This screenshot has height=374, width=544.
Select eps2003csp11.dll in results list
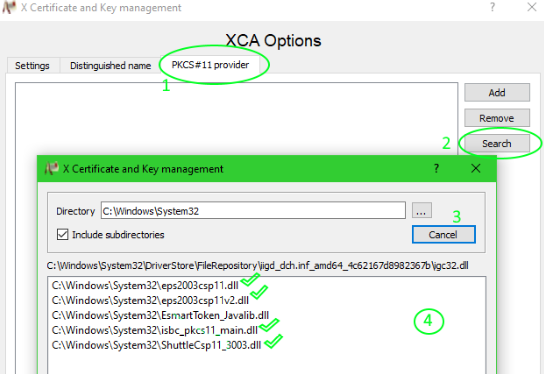point(145,286)
